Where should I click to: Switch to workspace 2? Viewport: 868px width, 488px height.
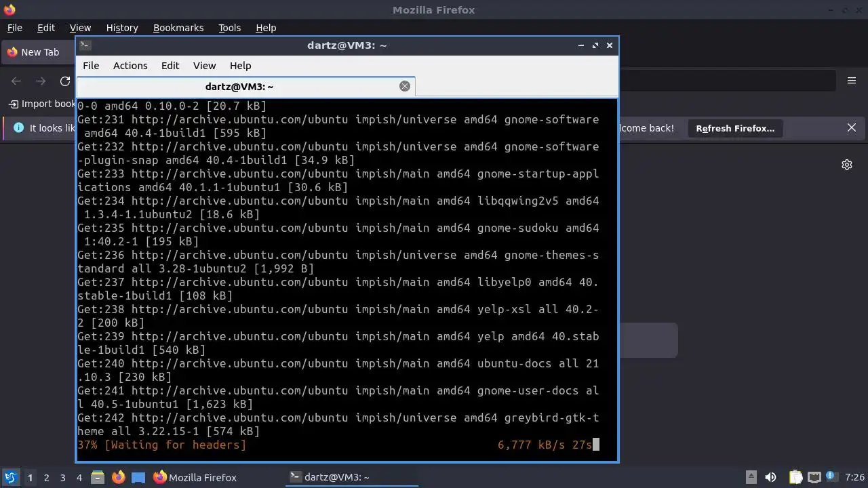46,478
